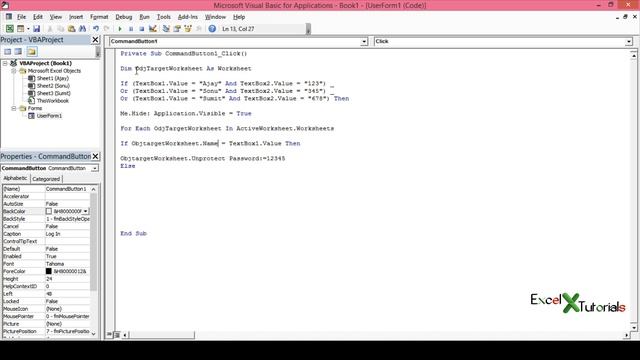Screen dimensions: 640x360
Task: Open the Click procedure dropdown
Action: [x=629, y=41]
